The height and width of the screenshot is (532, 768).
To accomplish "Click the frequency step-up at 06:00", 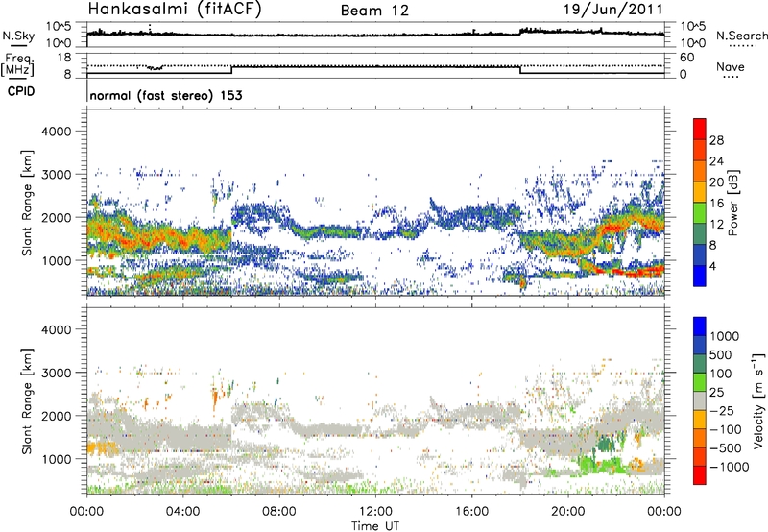I will click(231, 70).
